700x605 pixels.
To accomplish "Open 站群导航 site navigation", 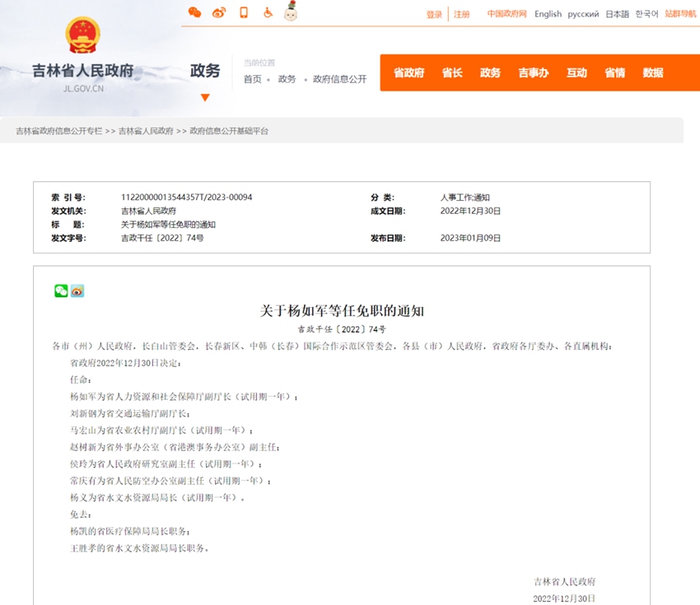I will point(680,14).
